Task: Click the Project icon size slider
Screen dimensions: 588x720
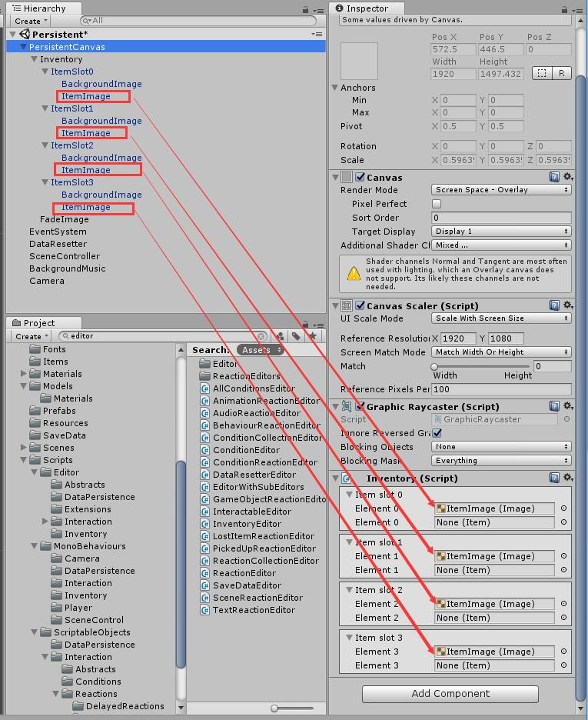Action: (292, 708)
